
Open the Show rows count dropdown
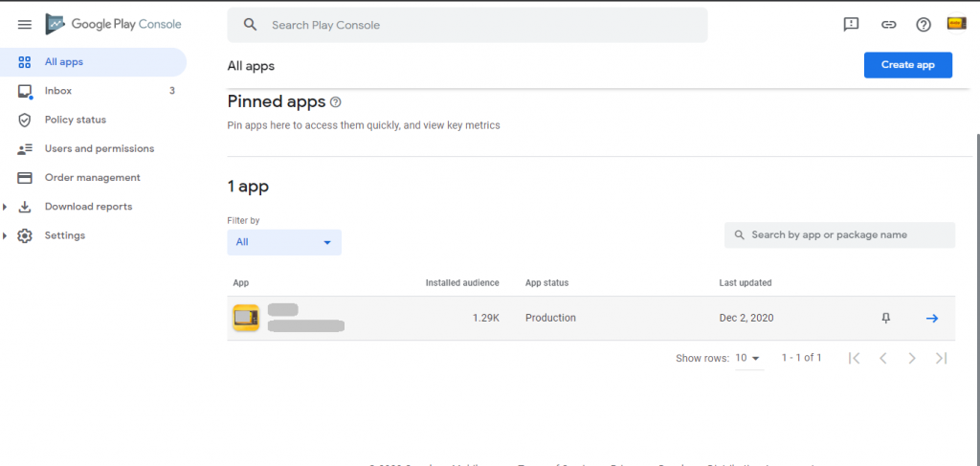click(x=746, y=358)
